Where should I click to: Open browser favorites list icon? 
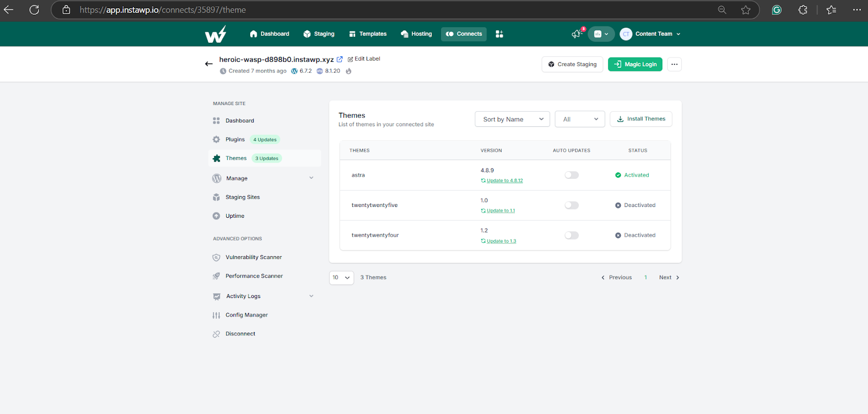click(x=831, y=10)
